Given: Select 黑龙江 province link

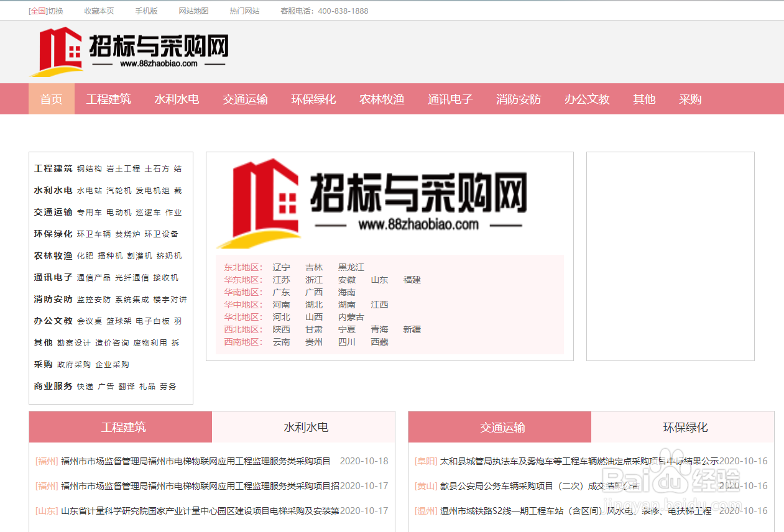Looking at the screenshot, I should click(351, 267).
